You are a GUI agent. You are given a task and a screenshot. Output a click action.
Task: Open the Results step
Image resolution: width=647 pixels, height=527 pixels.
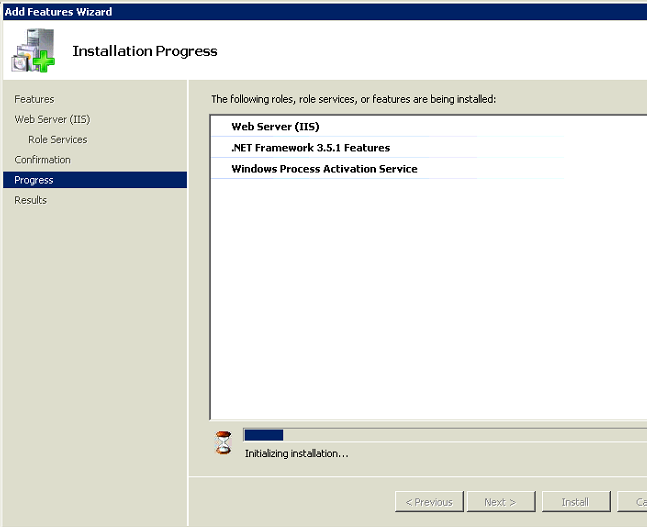30,200
